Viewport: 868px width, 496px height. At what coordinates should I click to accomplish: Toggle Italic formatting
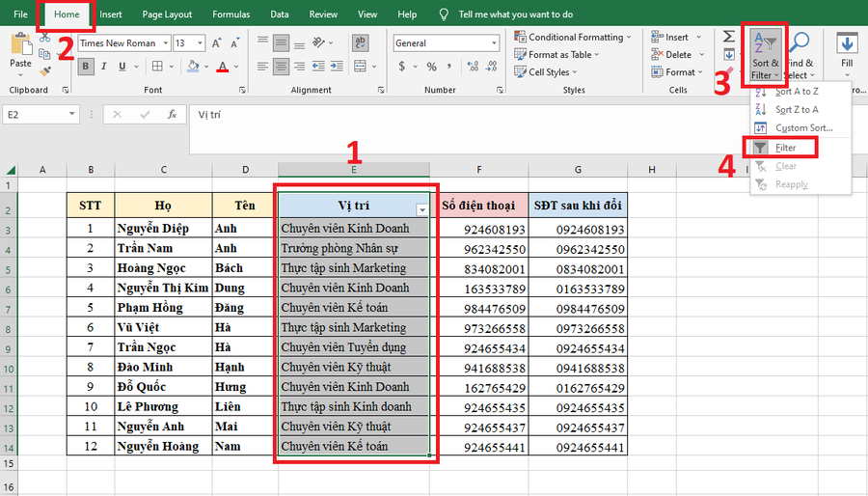tap(103, 67)
